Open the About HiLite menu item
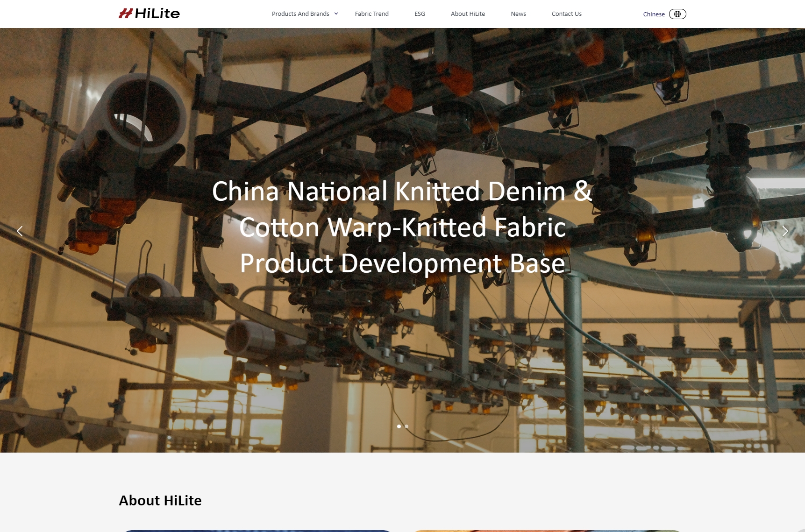 click(468, 14)
